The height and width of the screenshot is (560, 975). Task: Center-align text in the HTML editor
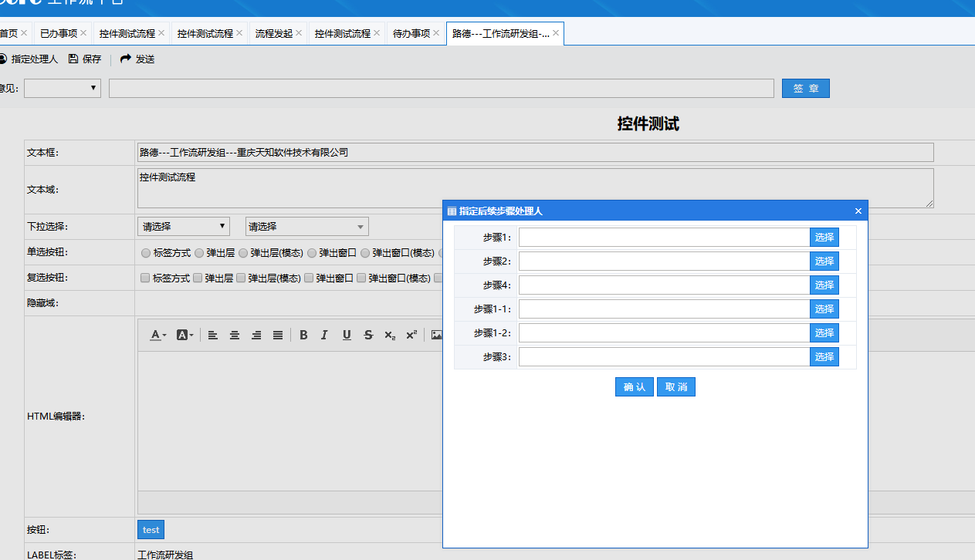pyautogui.click(x=235, y=335)
